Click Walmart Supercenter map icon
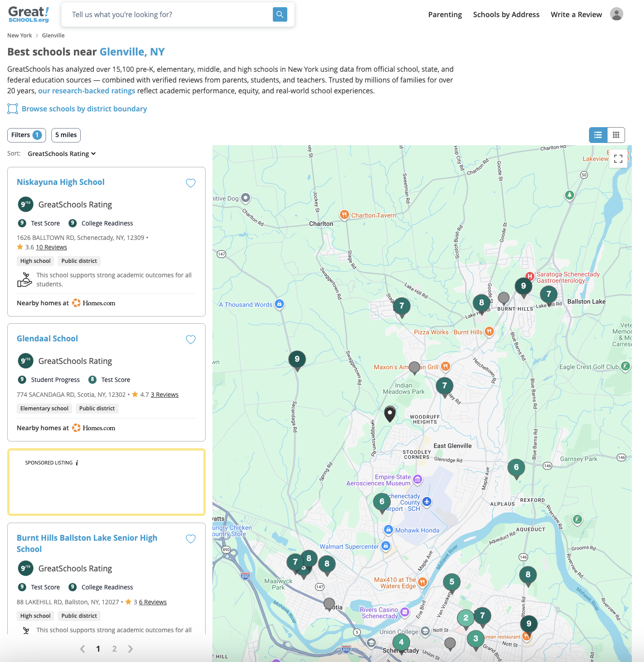The image size is (644, 662). pos(386,546)
